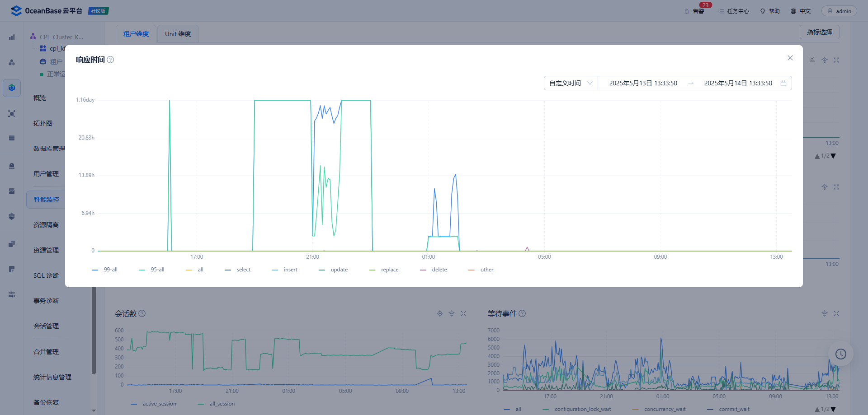
Task: Toggle active_session legend in 会话数 chart
Action: click(153, 404)
